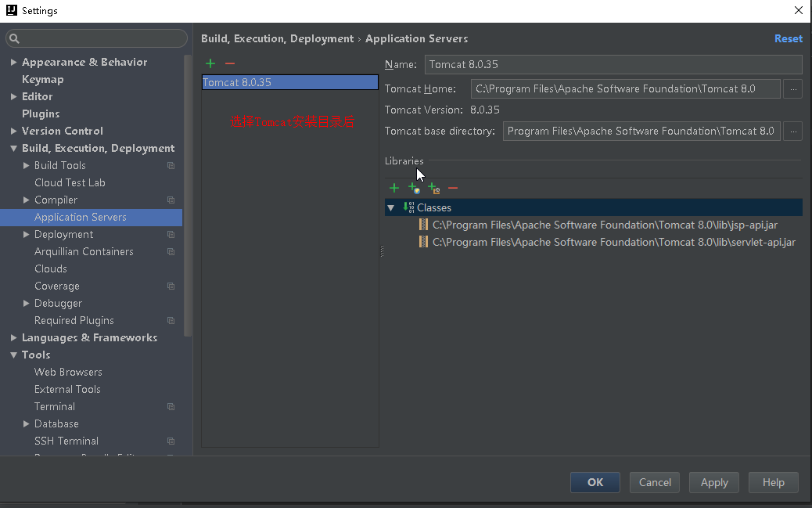812x508 pixels.
Task: Click the search magnifier icon
Action: [15, 38]
